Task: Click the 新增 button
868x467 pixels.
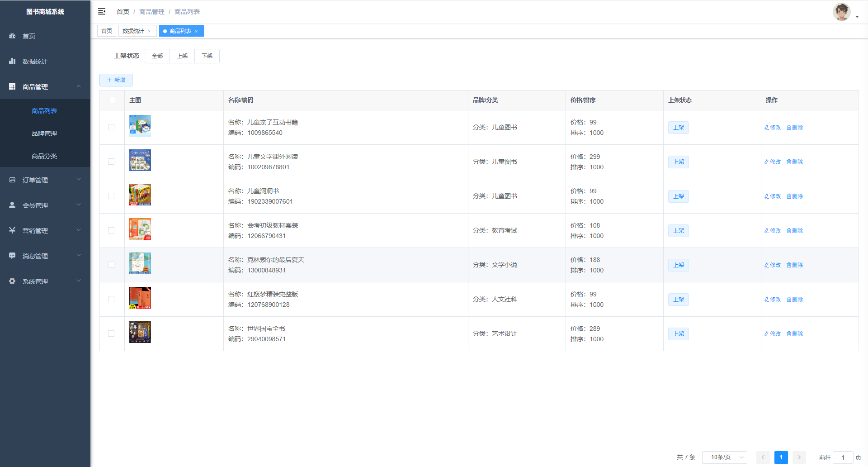Action: (116, 80)
